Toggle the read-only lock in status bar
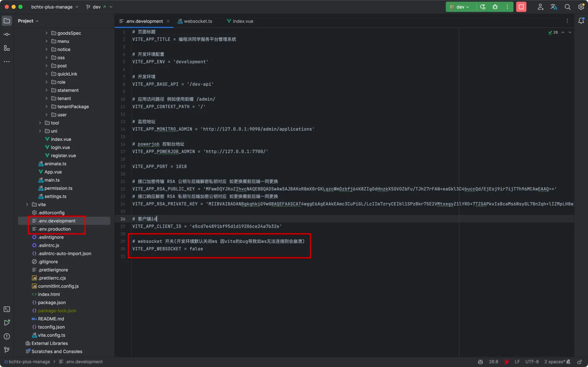 [x=580, y=362]
